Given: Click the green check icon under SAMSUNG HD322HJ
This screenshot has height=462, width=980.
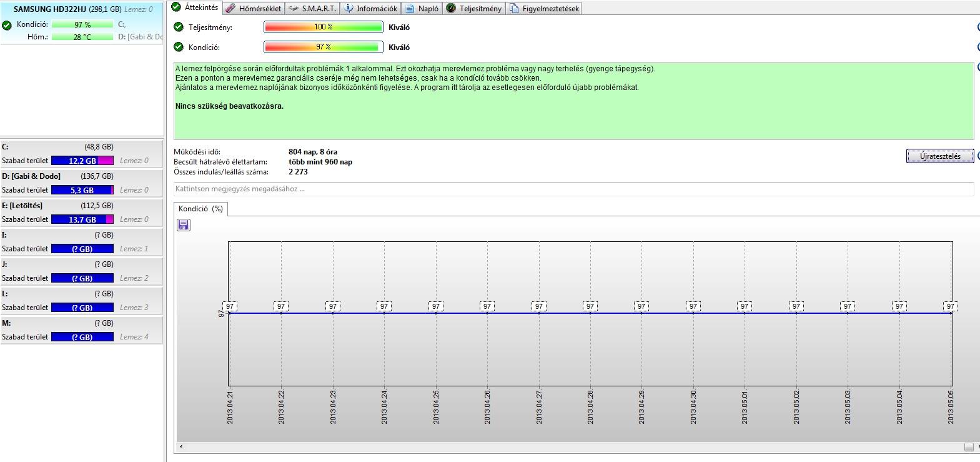Looking at the screenshot, I should (7, 25).
